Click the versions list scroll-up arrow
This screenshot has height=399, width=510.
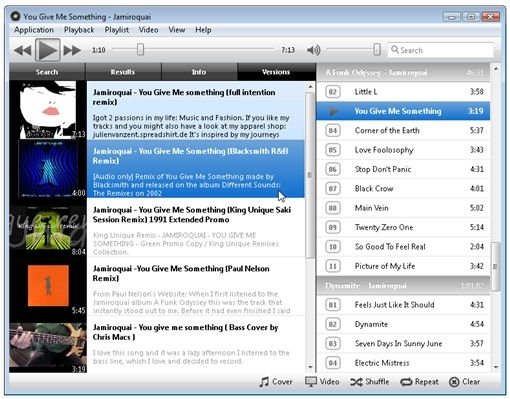click(x=310, y=87)
